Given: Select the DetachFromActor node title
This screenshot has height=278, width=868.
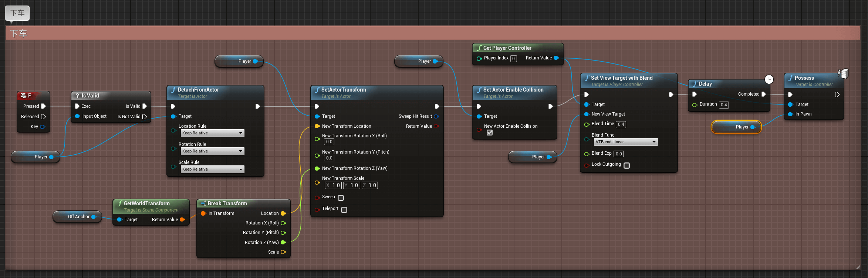Looking at the screenshot, I should (198, 90).
